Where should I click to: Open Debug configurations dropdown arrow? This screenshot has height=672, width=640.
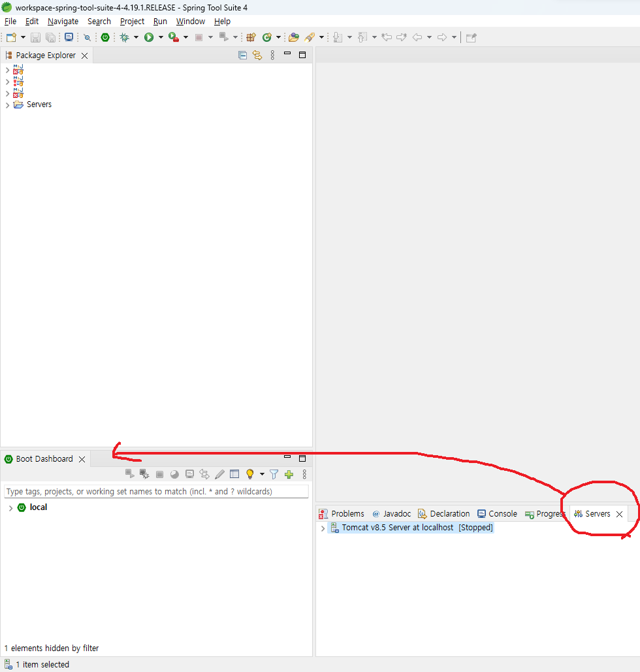click(x=136, y=37)
